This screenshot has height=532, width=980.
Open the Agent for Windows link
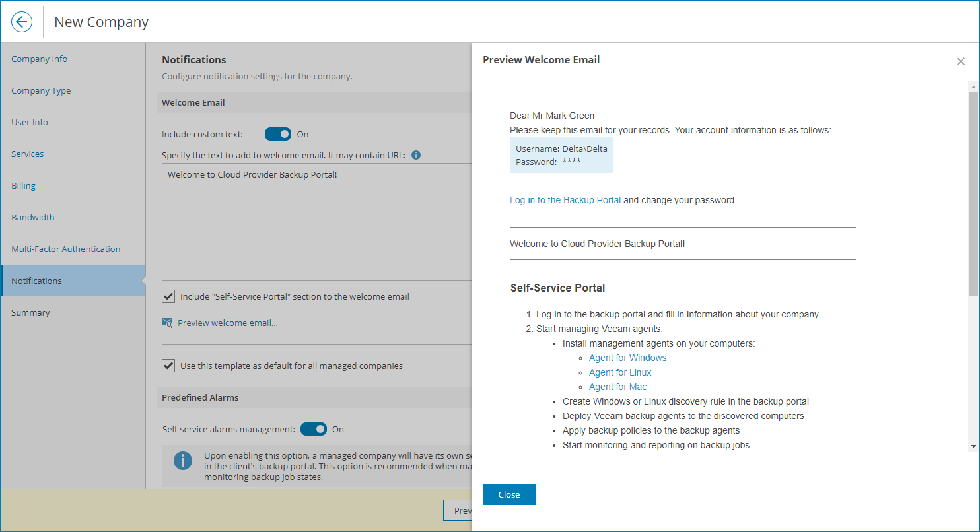[627, 358]
